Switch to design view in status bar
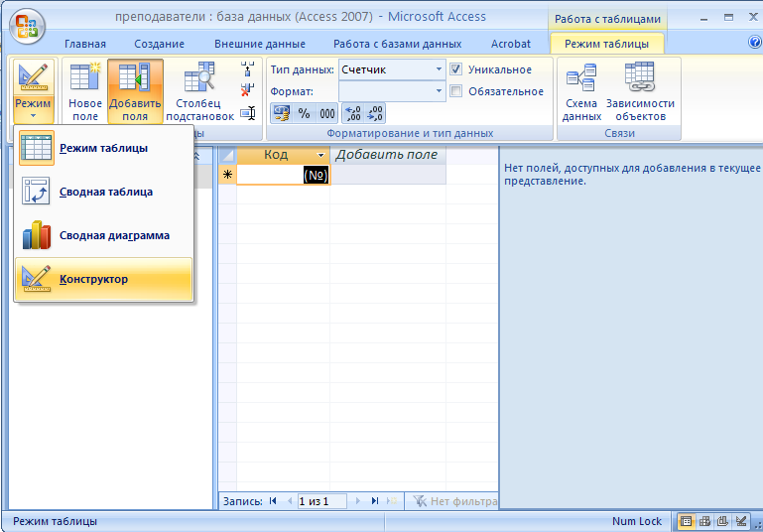The width and height of the screenshot is (763, 532). tap(741, 522)
